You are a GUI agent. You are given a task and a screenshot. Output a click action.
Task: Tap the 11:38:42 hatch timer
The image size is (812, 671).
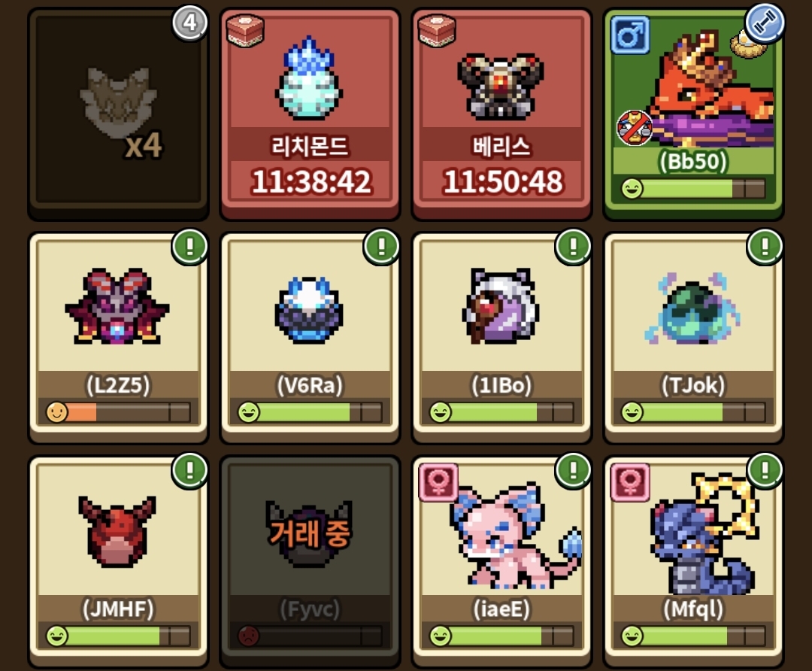311,182
